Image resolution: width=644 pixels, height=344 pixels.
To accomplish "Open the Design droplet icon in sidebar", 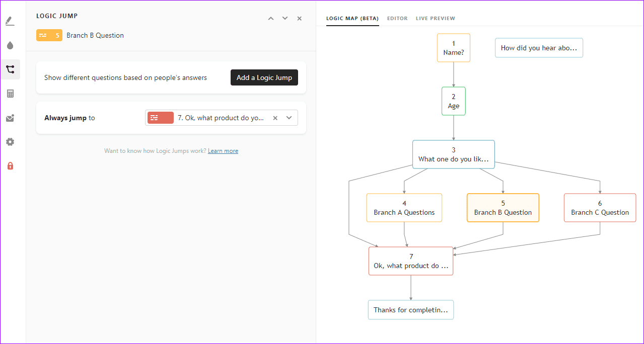I will pyautogui.click(x=10, y=45).
